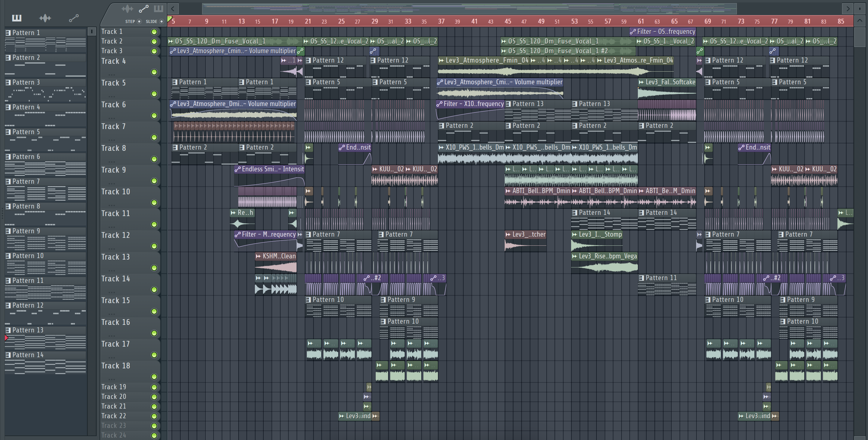Mute Track 4 using its green LED
Screen dimensions: 868x440
pos(154,72)
